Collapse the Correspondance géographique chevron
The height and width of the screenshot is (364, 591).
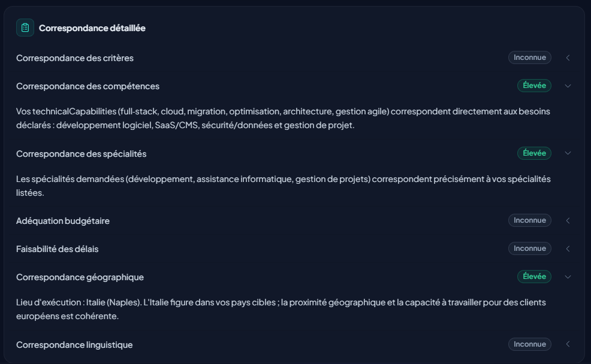coord(568,277)
